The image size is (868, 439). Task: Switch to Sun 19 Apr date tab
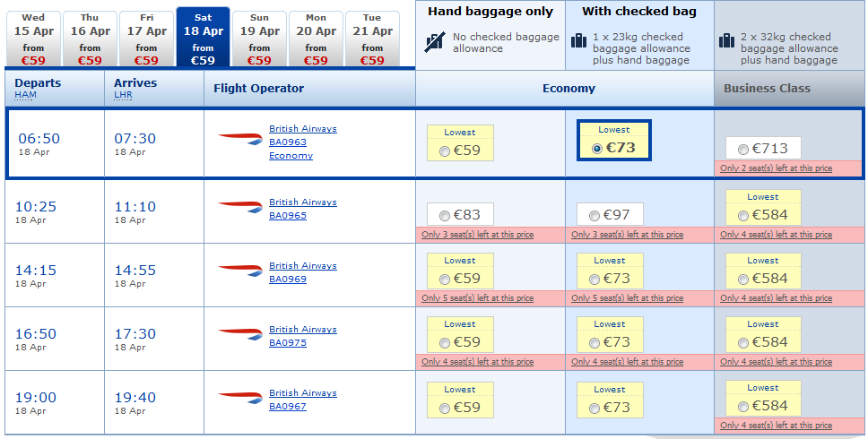pyautogui.click(x=259, y=39)
